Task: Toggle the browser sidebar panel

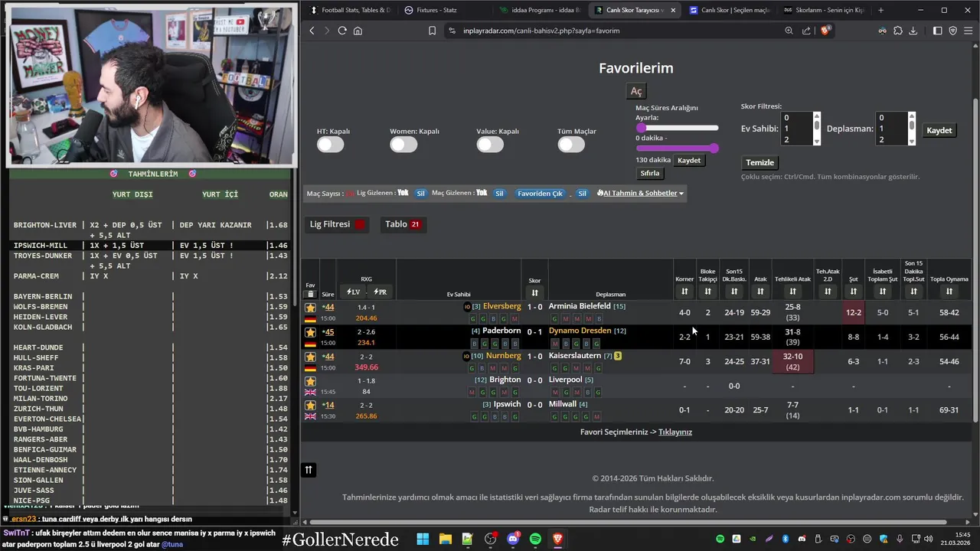Action: coord(937,31)
